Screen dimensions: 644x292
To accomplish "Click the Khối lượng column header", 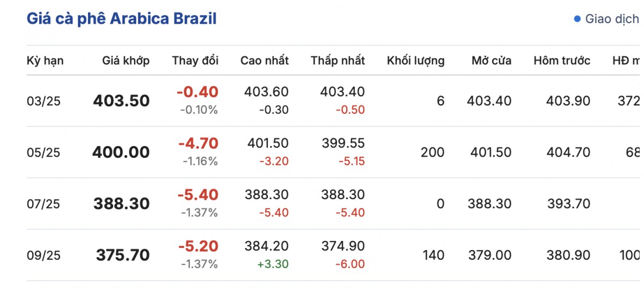I will coord(415,61).
